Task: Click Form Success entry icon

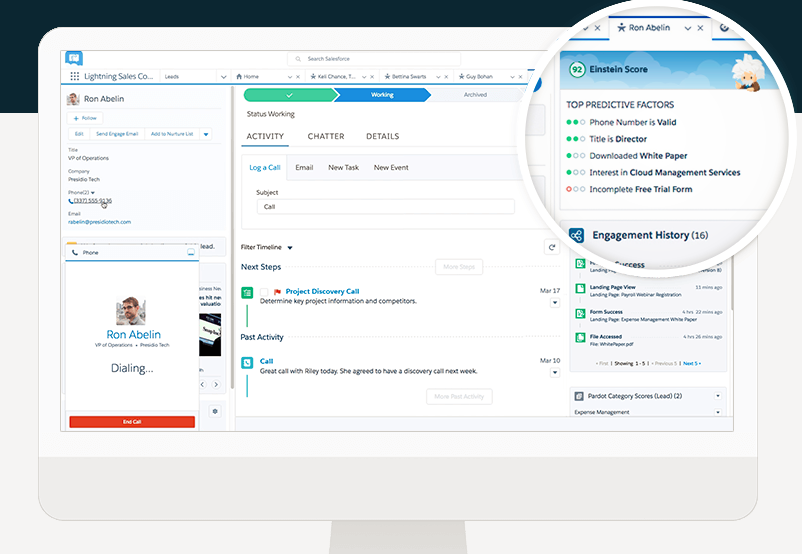Action: [581, 313]
